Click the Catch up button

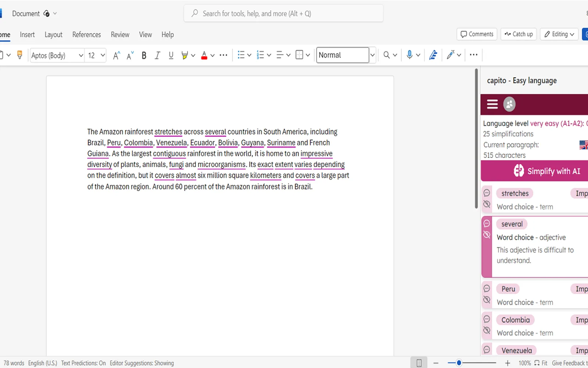pos(519,34)
